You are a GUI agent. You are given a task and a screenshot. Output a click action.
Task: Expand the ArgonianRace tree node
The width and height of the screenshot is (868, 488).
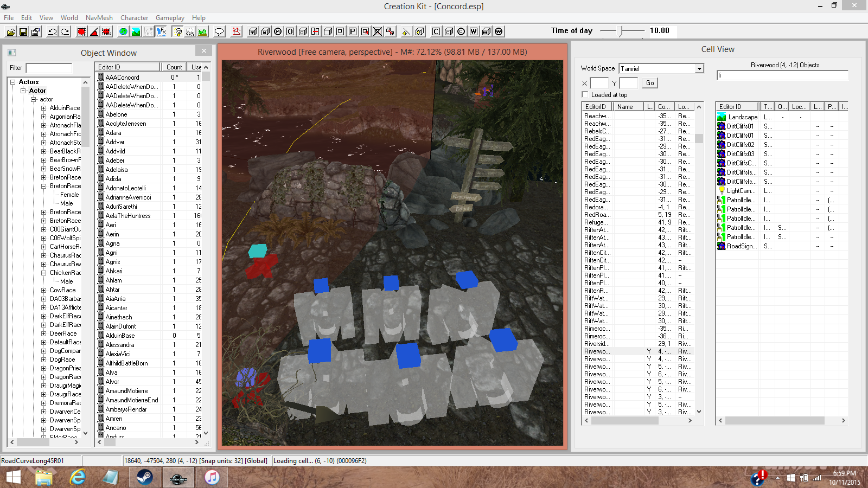[x=44, y=117]
